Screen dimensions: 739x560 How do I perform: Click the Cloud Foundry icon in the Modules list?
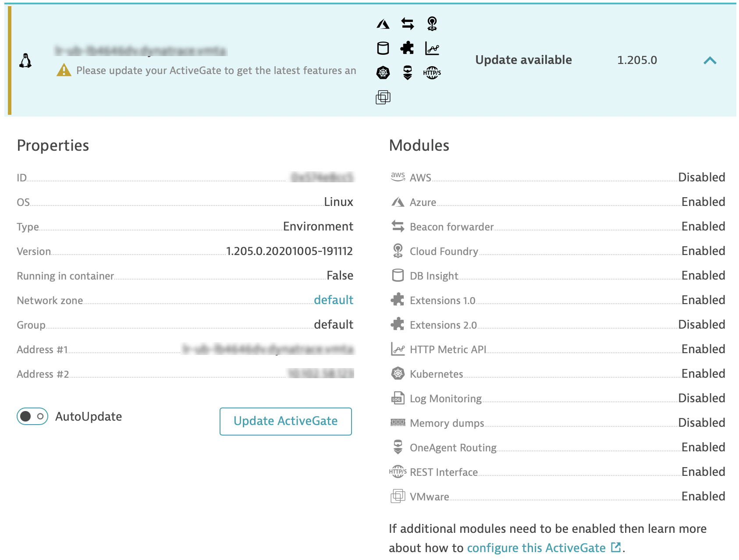click(x=398, y=251)
